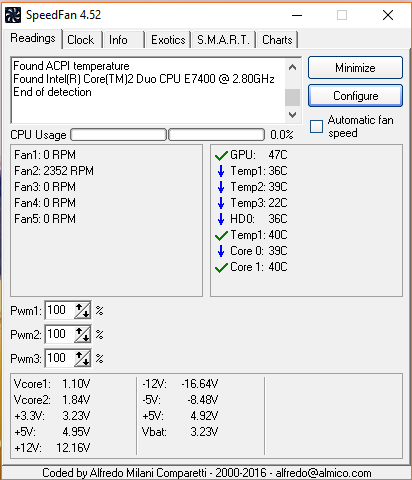
Task: Switch to the Exotics tab
Action: (168, 40)
